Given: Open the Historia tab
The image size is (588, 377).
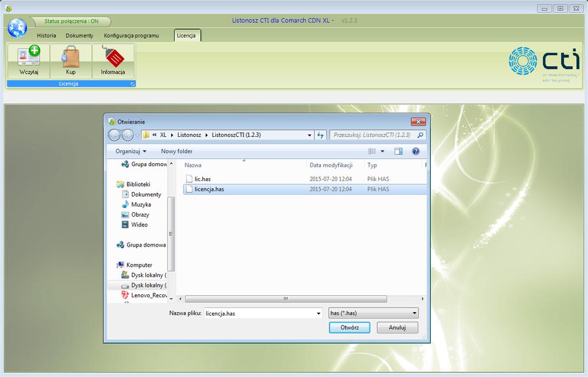Looking at the screenshot, I should [x=47, y=35].
